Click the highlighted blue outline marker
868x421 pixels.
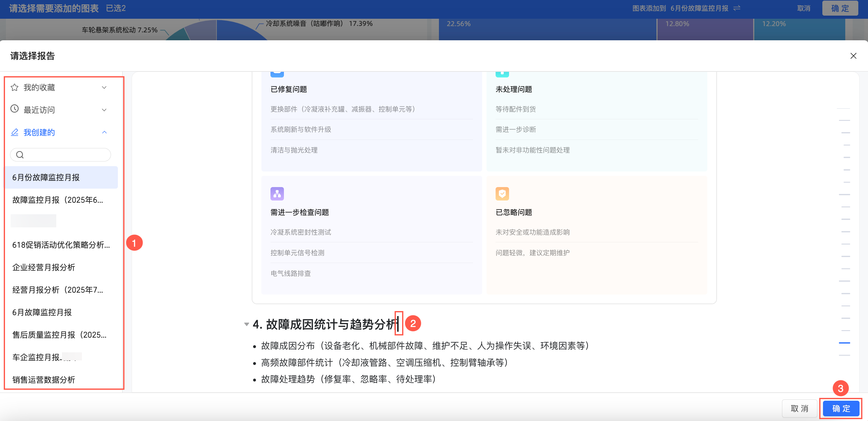pos(845,343)
